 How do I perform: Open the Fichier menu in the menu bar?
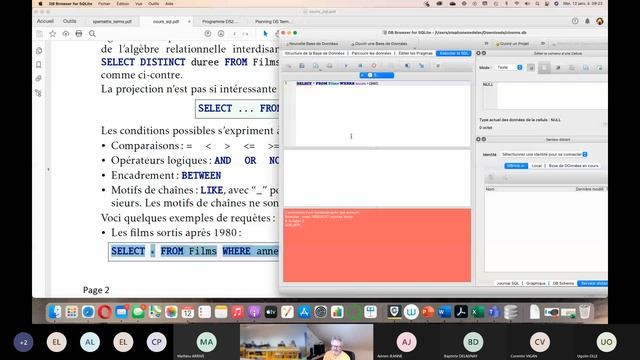(104, 4)
